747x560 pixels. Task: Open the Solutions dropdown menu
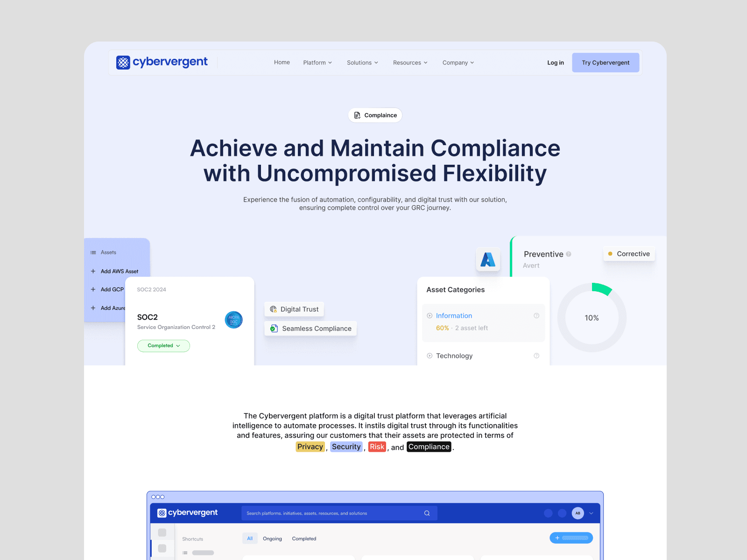tap(363, 63)
